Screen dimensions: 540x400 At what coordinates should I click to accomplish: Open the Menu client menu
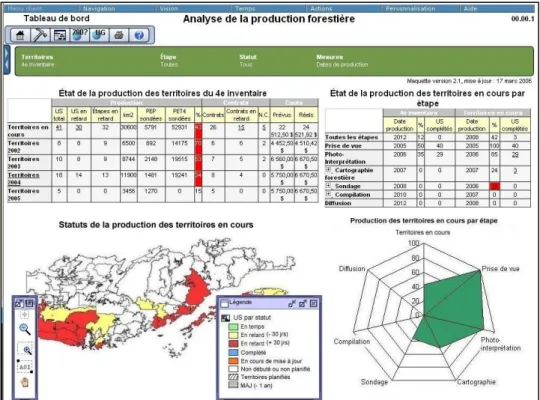[x=25, y=9]
